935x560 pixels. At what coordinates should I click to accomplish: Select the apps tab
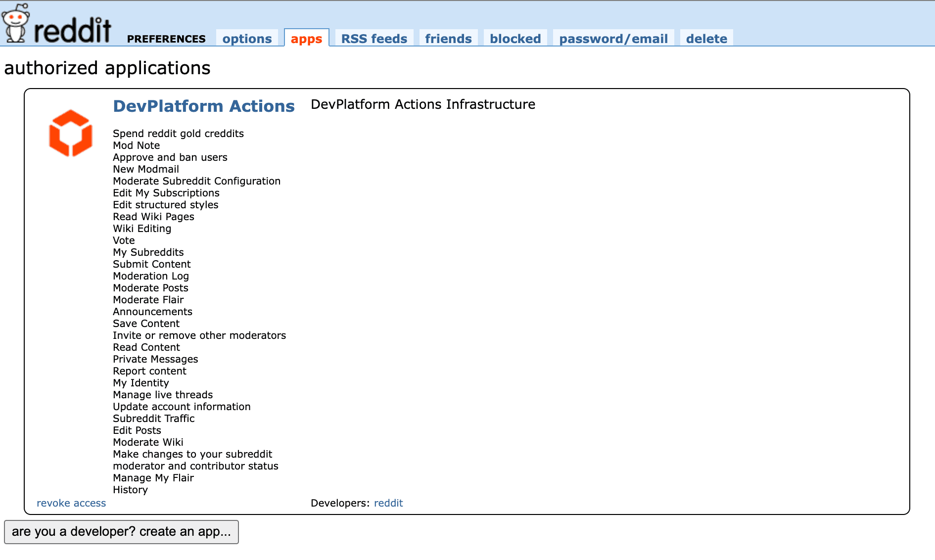[306, 39]
